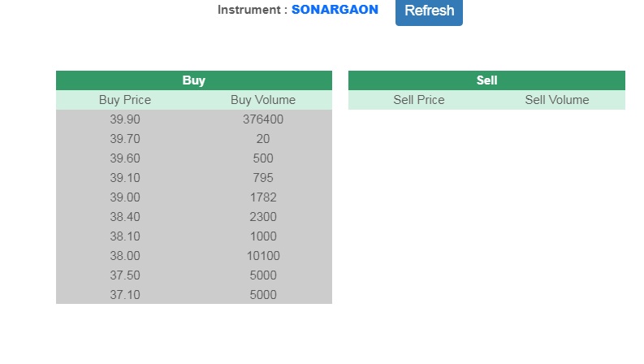This screenshot has width=644, height=364.
Task: Select the Buy table header
Action: (193, 80)
